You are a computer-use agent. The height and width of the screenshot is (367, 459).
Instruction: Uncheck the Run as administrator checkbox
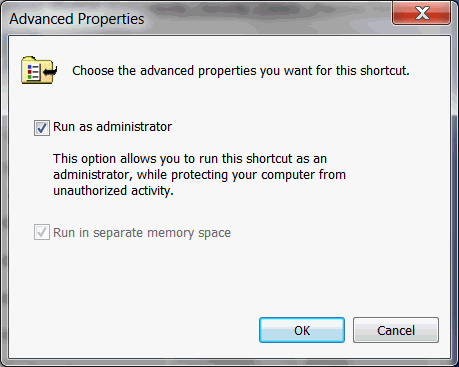pos(42,128)
